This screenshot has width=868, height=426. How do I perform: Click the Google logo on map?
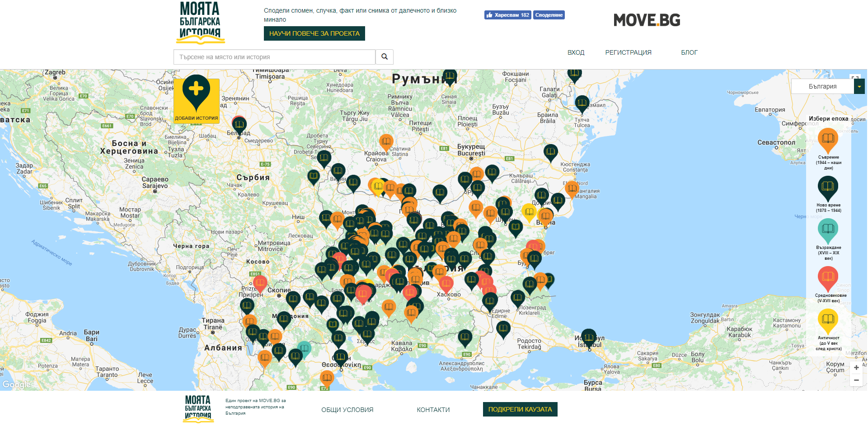point(16,384)
